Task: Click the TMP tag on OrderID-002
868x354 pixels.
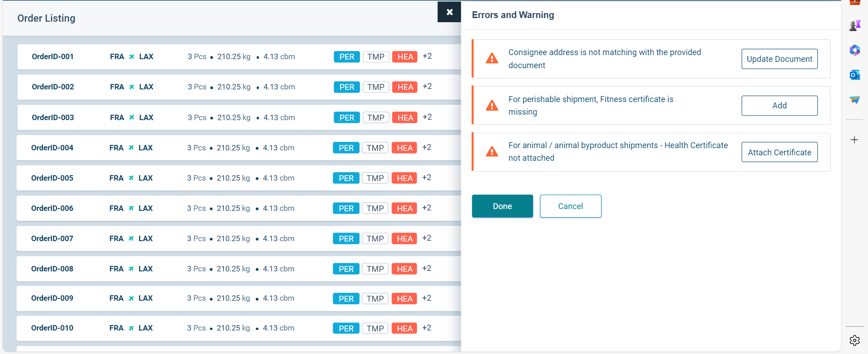Action: point(376,87)
